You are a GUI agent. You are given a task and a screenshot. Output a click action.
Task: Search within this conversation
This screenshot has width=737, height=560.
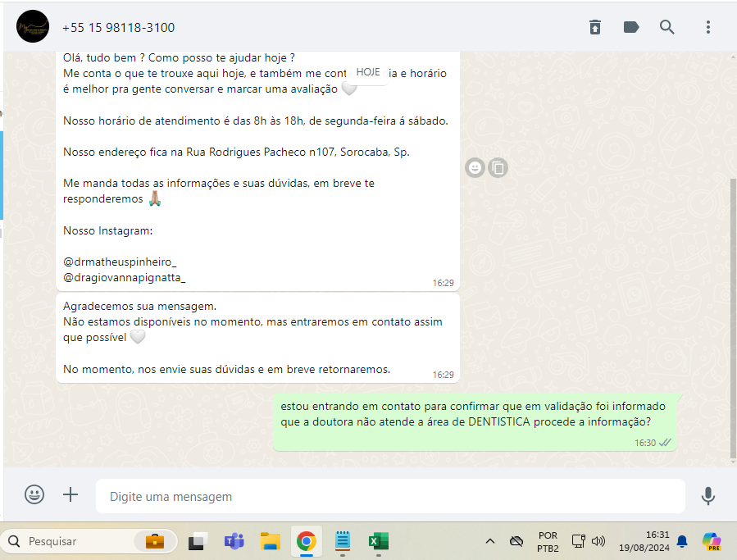point(666,27)
